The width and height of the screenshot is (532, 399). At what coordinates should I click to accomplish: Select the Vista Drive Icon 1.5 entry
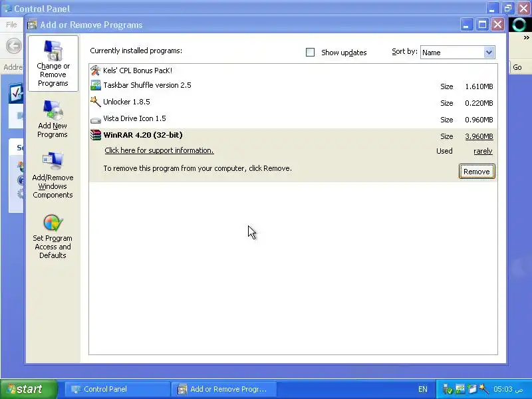293,119
